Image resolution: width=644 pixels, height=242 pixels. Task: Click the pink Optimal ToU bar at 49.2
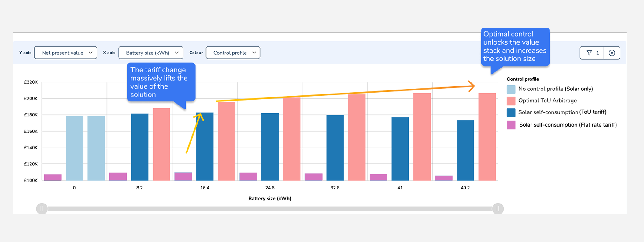(487, 137)
